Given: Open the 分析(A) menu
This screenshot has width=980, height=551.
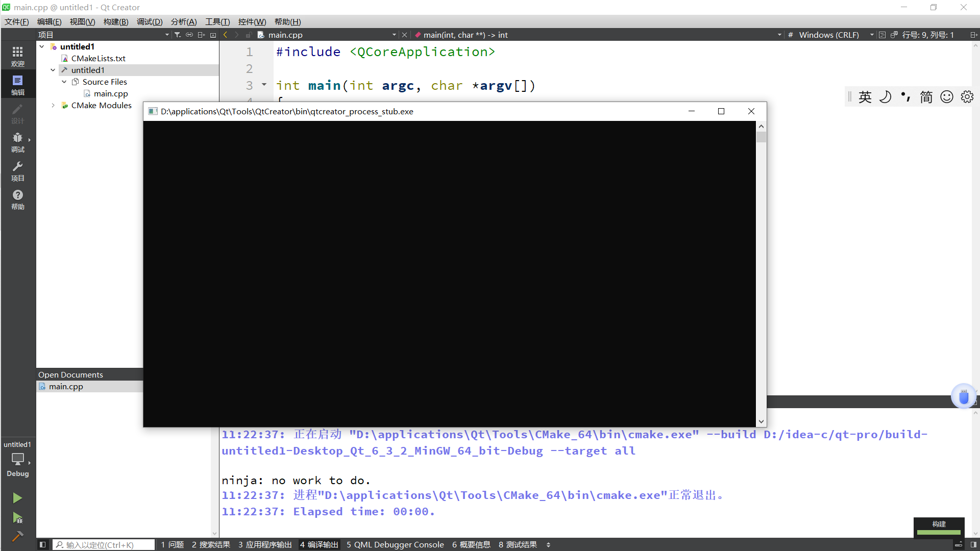Looking at the screenshot, I should [184, 21].
